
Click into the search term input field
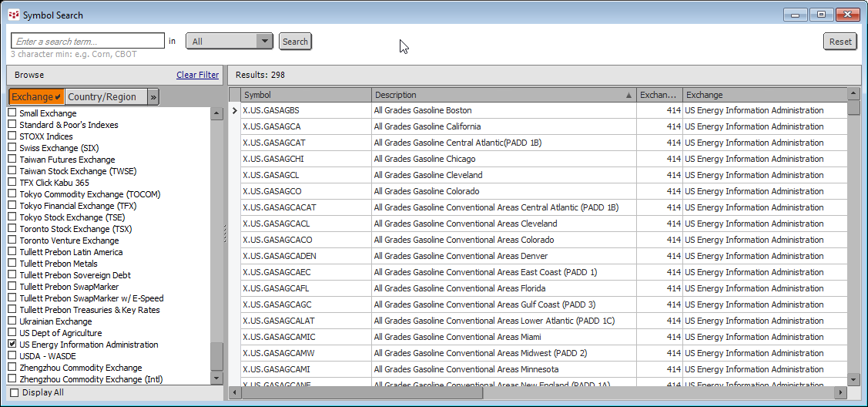click(88, 41)
